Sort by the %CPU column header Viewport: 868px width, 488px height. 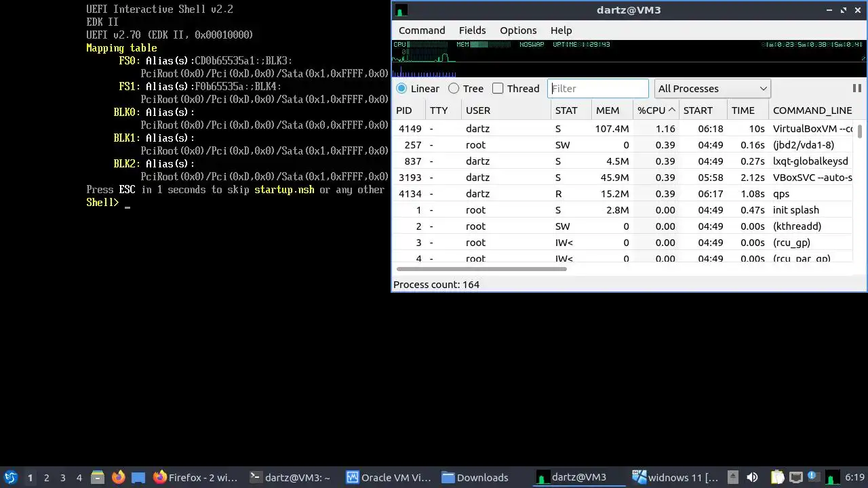click(x=656, y=110)
